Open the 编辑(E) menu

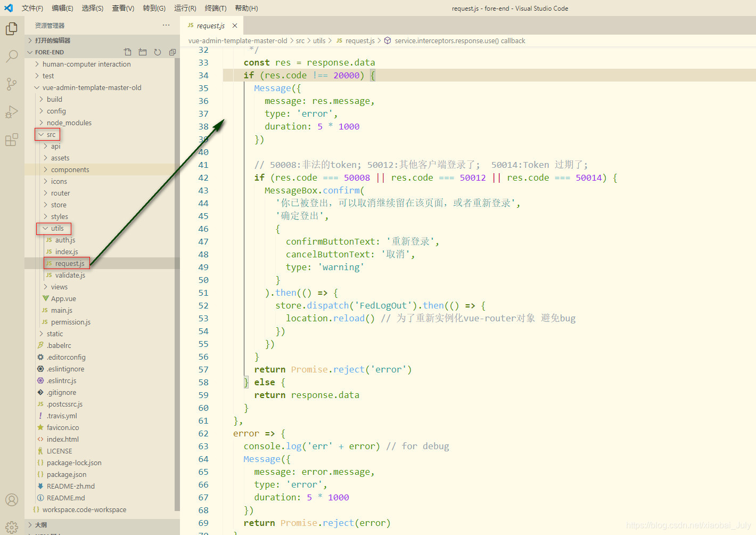pos(62,8)
